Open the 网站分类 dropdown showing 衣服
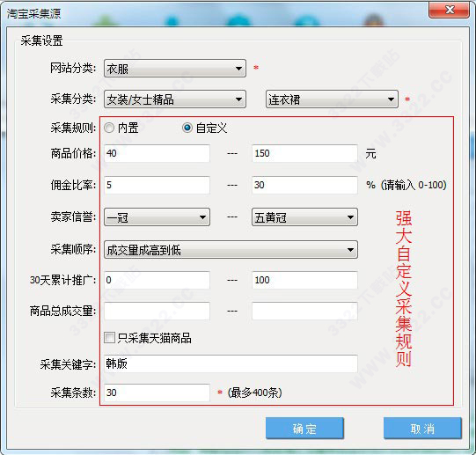Viewport: 476px width, 455px height. (175, 69)
